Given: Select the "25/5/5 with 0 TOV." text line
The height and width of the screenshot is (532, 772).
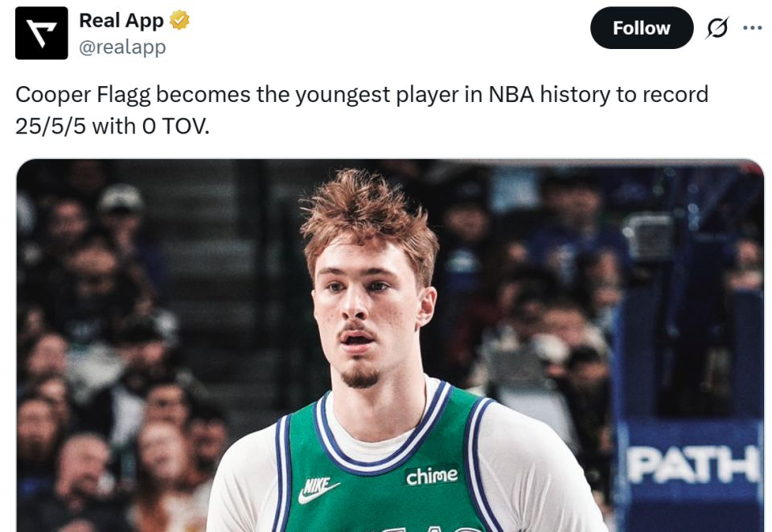Looking at the screenshot, I should click(x=112, y=125).
